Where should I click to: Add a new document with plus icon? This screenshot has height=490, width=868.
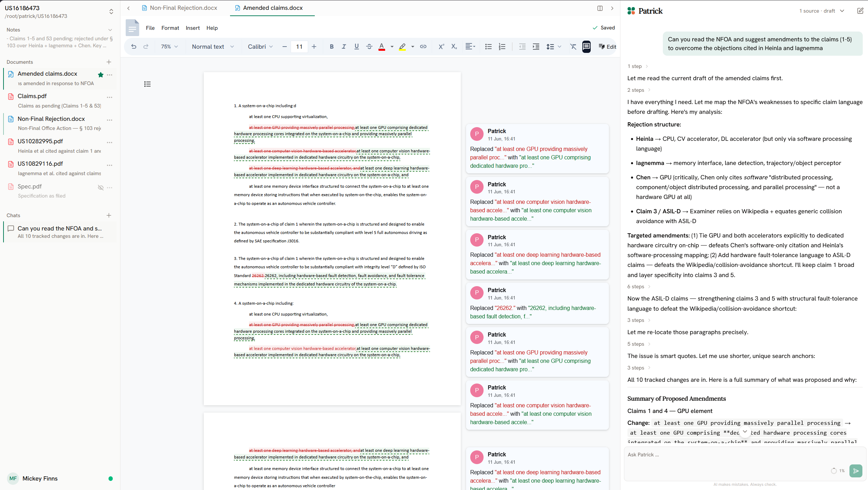pyautogui.click(x=109, y=62)
